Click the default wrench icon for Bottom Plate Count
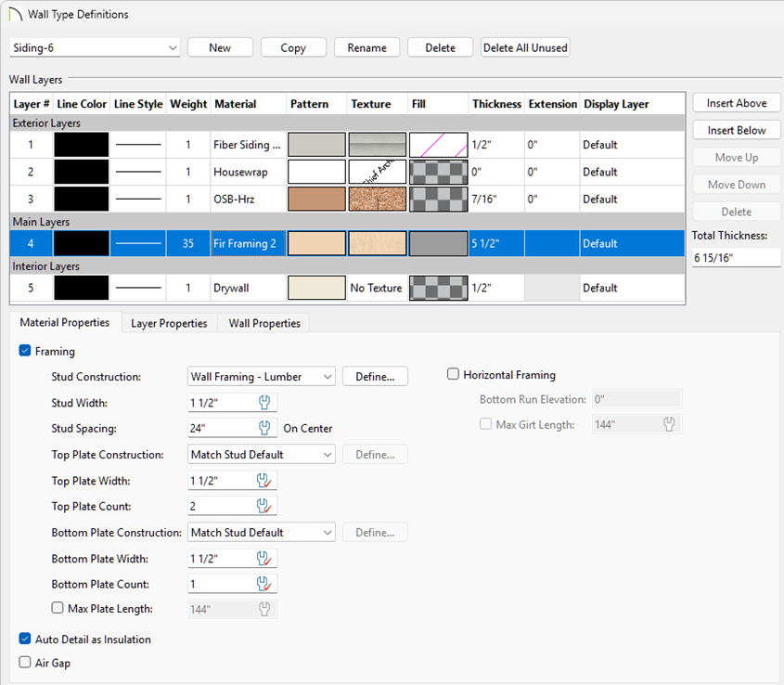This screenshot has height=685, width=784. (x=264, y=584)
